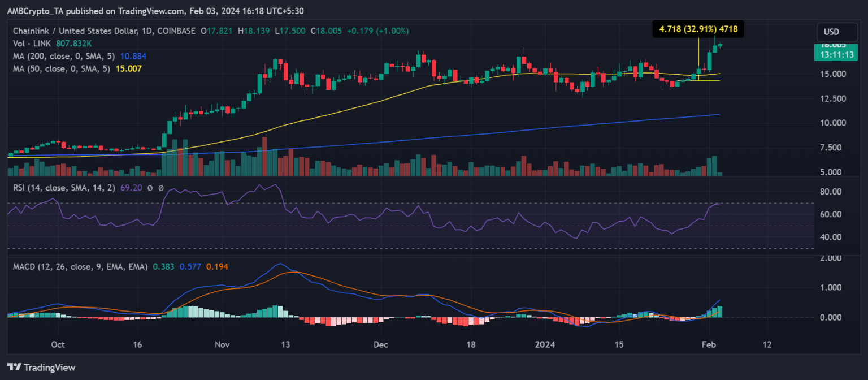This screenshot has width=868, height=380.
Task: Click the Feb label on time axis
Action: coord(707,344)
